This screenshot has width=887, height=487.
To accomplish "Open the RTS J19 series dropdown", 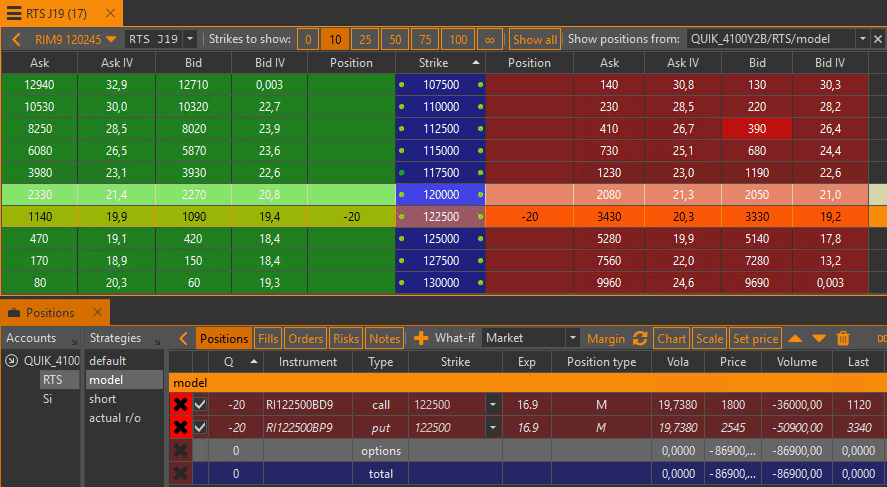I will [x=190, y=40].
